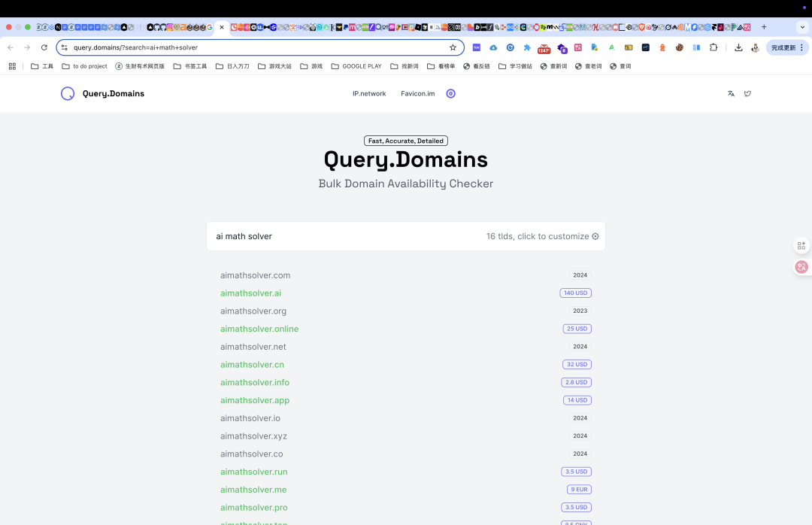Open the 书签工具 bookmarks folder
This screenshot has height=525, width=812.
tap(190, 66)
